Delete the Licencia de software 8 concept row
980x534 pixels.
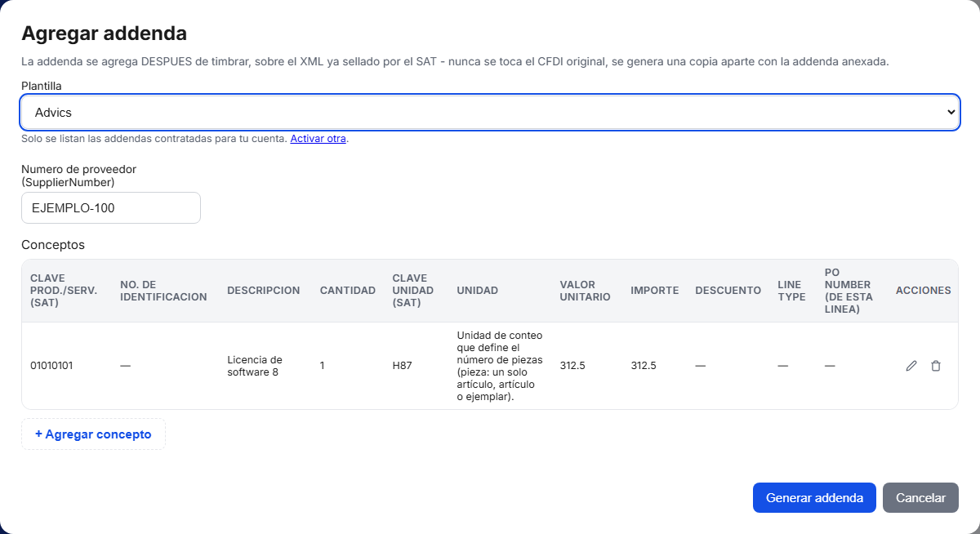tap(936, 366)
